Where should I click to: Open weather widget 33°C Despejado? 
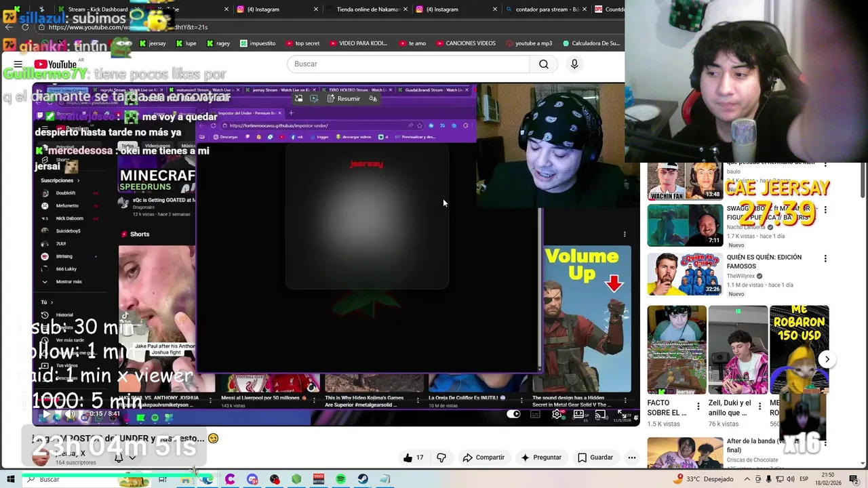coord(704,479)
